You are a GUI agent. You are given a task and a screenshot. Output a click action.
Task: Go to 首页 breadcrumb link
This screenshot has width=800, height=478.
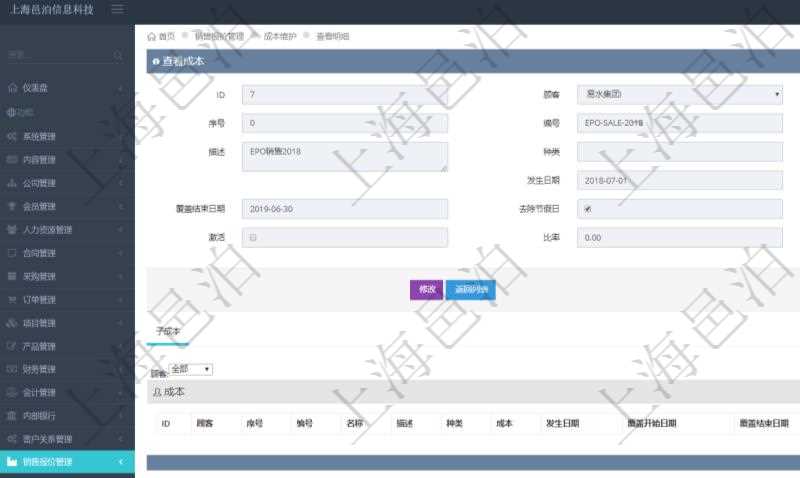pyautogui.click(x=166, y=36)
